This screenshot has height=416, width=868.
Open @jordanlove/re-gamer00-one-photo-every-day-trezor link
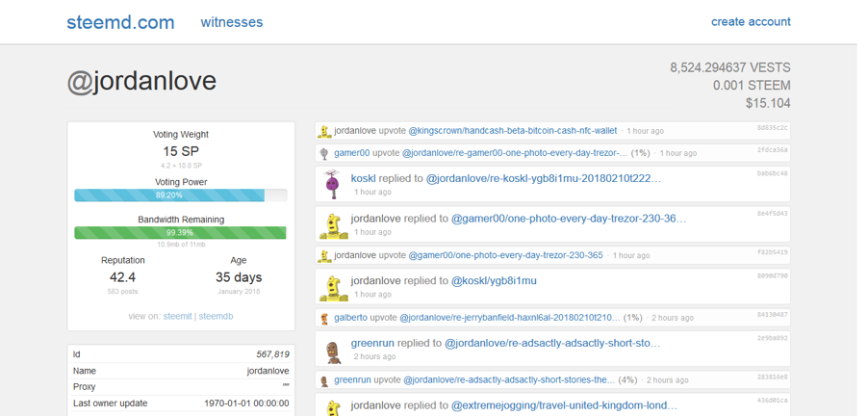click(515, 153)
